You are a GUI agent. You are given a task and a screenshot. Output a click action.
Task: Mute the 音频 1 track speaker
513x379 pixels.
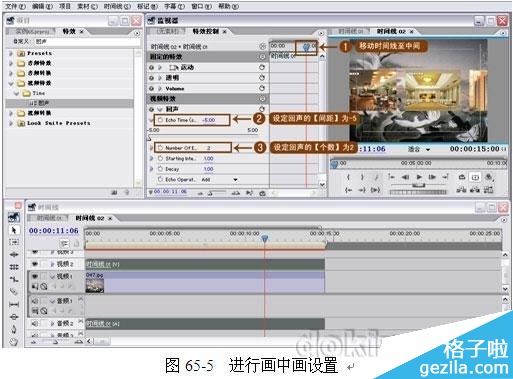(35, 301)
